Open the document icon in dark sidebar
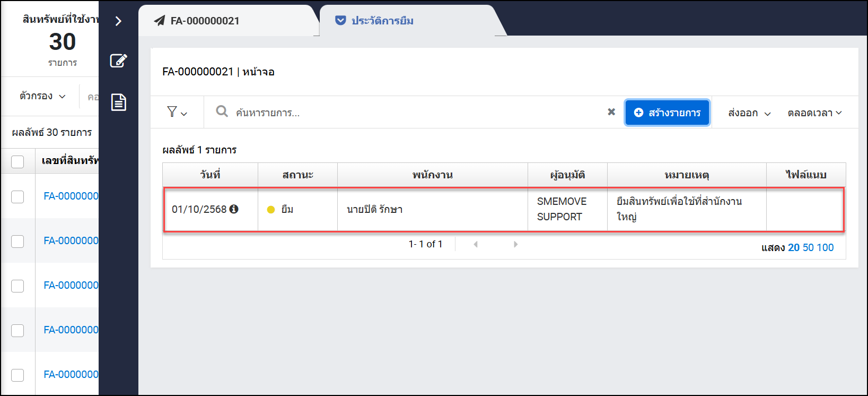This screenshot has height=396, width=868. pos(118,102)
